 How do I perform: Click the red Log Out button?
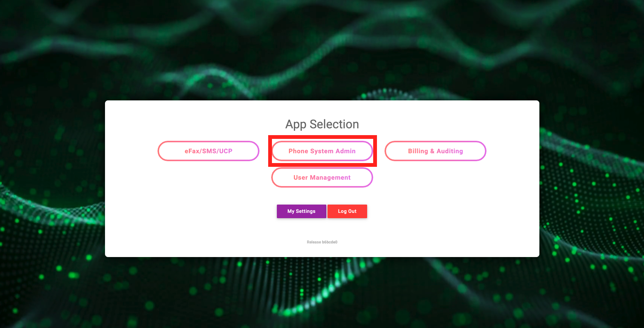click(347, 211)
